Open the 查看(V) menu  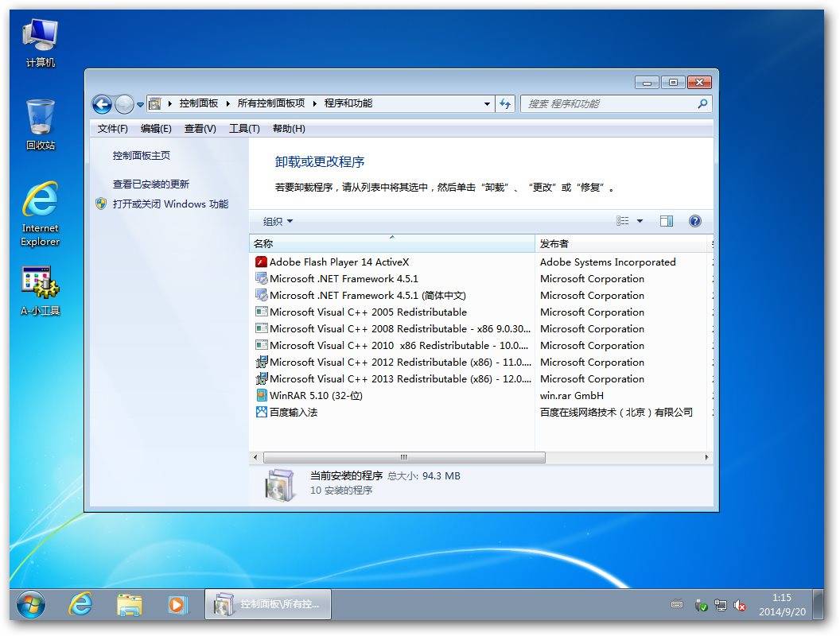[200, 129]
